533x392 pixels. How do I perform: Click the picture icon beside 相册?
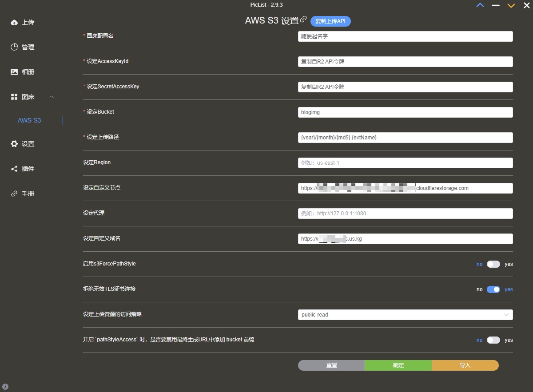coord(14,72)
